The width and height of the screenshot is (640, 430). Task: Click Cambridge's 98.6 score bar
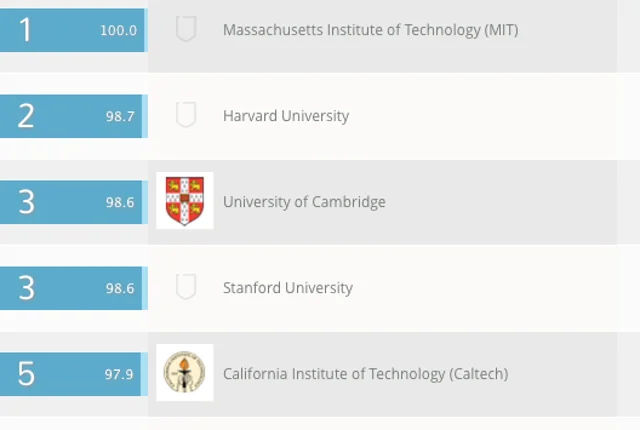pyautogui.click(x=73, y=202)
